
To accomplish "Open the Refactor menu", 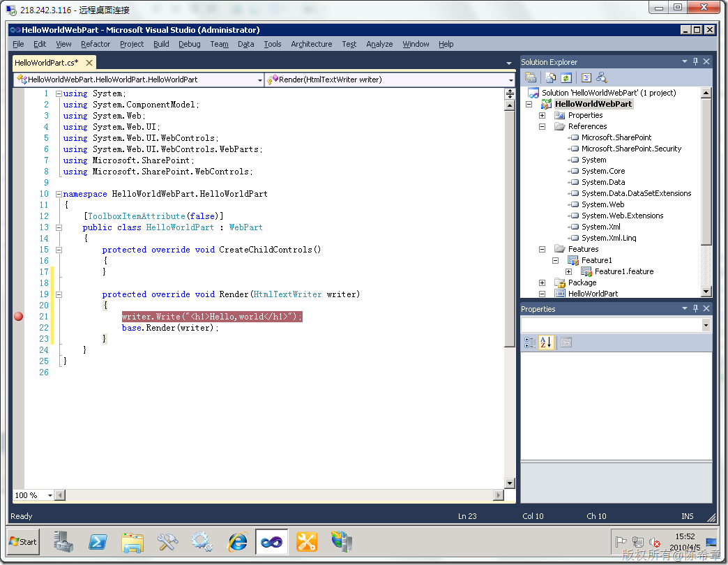I will pyautogui.click(x=95, y=44).
